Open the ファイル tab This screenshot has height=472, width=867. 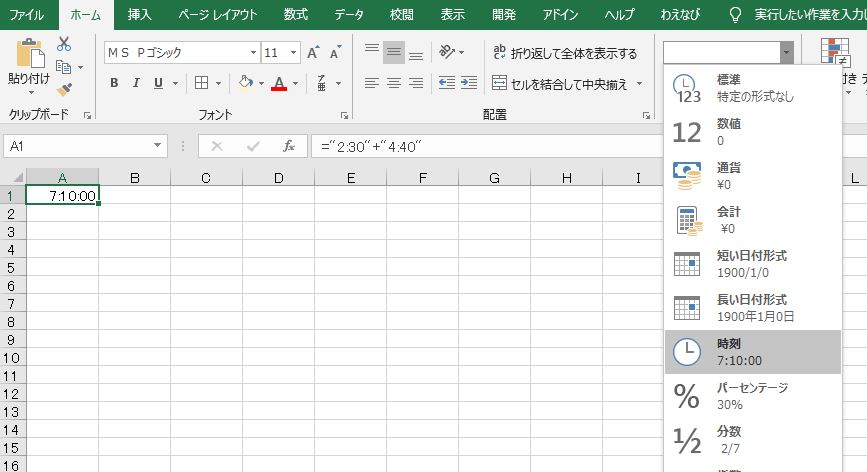pyautogui.click(x=27, y=14)
